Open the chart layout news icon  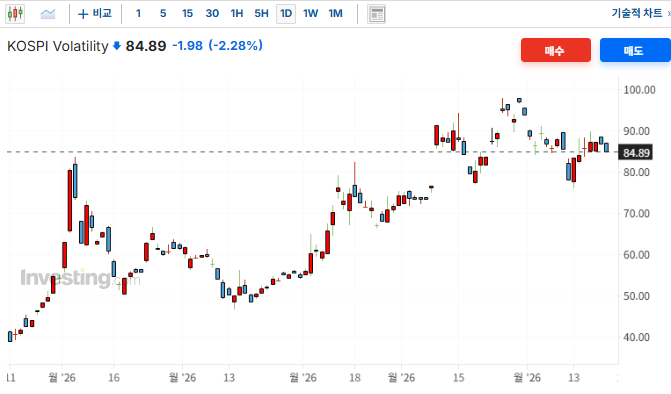coord(377,14)
